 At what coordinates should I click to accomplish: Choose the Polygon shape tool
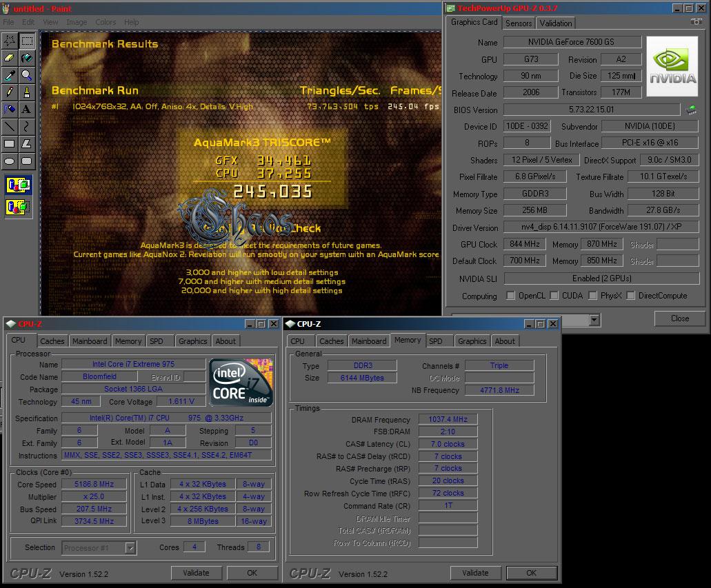coord(27,144)
